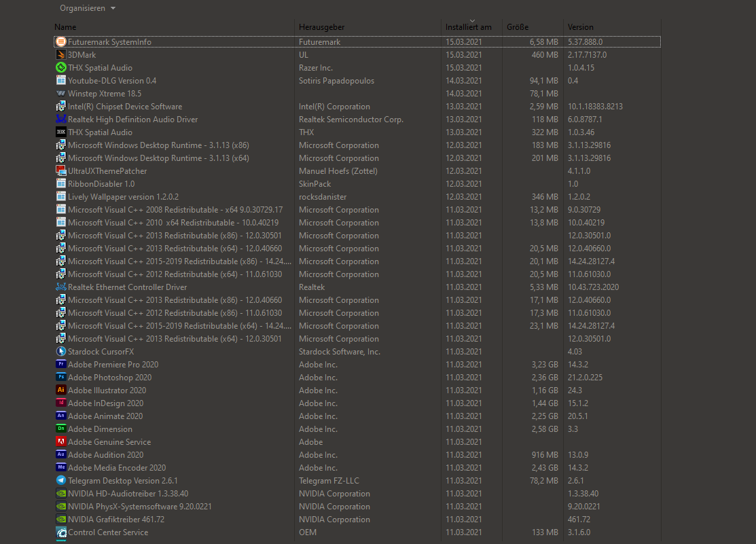The width and height of the screenshot is (756, 544).
Task: Click size 460 MB for 3DMark
Action: [x=545, y=55]
